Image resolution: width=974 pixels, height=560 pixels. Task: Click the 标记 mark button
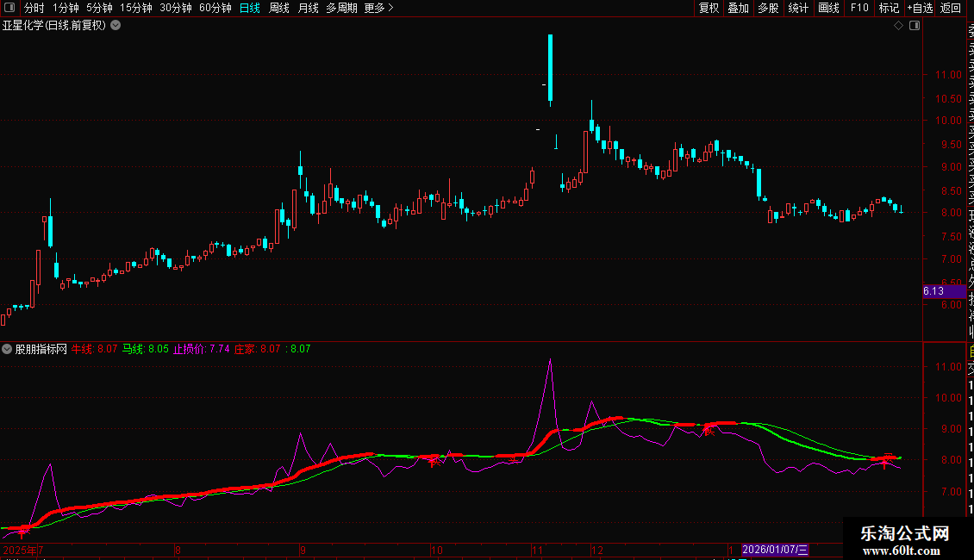click(x=889, y=8)
